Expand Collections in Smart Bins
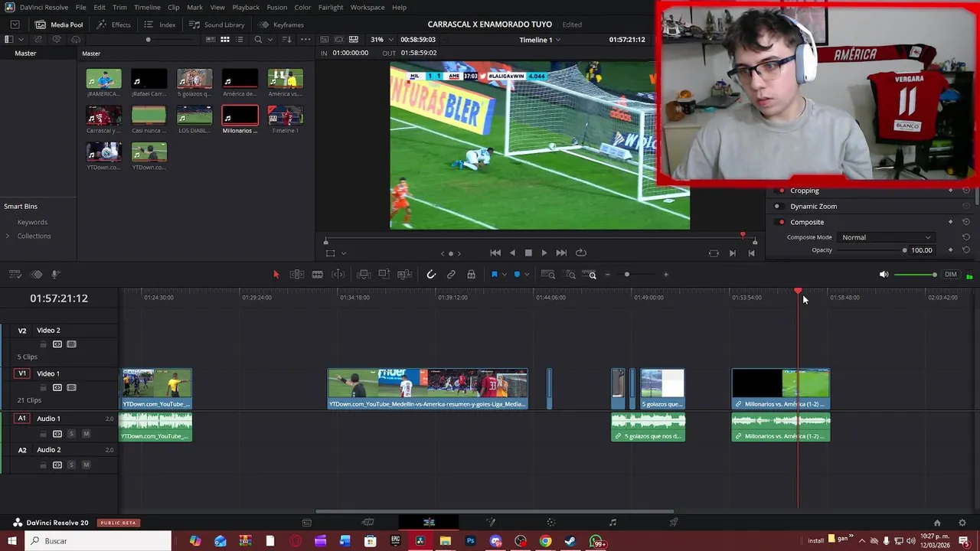980x551 pixels. (8, 236)
